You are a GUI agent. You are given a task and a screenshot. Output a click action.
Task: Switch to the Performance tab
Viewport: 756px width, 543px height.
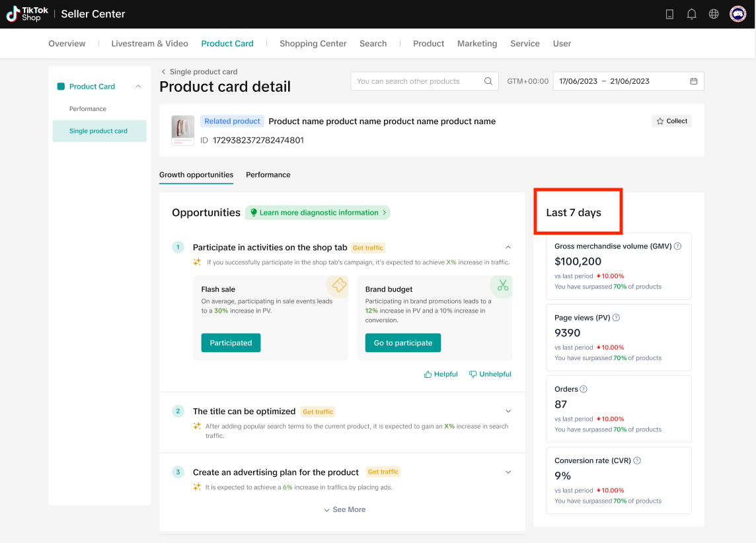[268, 175]
